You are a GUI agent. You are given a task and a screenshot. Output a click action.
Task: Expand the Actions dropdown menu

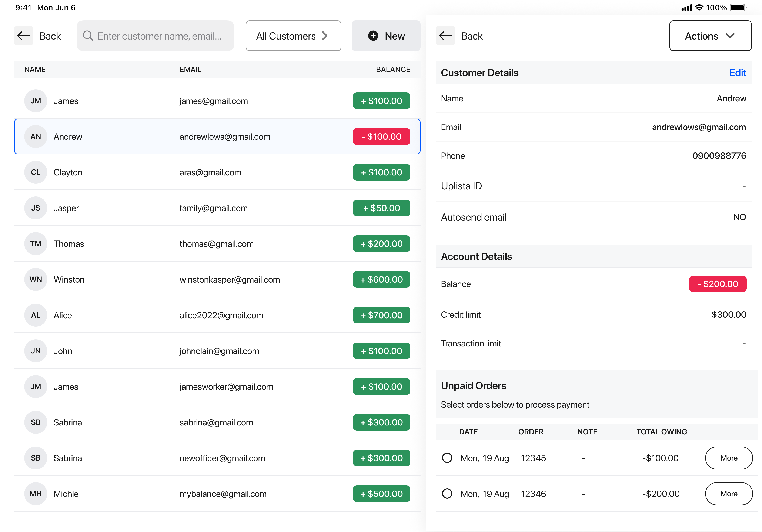click(710, 36)
